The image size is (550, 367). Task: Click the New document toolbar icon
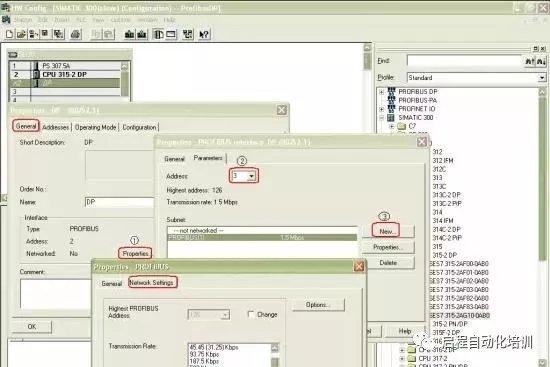click(x=9, y=34)
